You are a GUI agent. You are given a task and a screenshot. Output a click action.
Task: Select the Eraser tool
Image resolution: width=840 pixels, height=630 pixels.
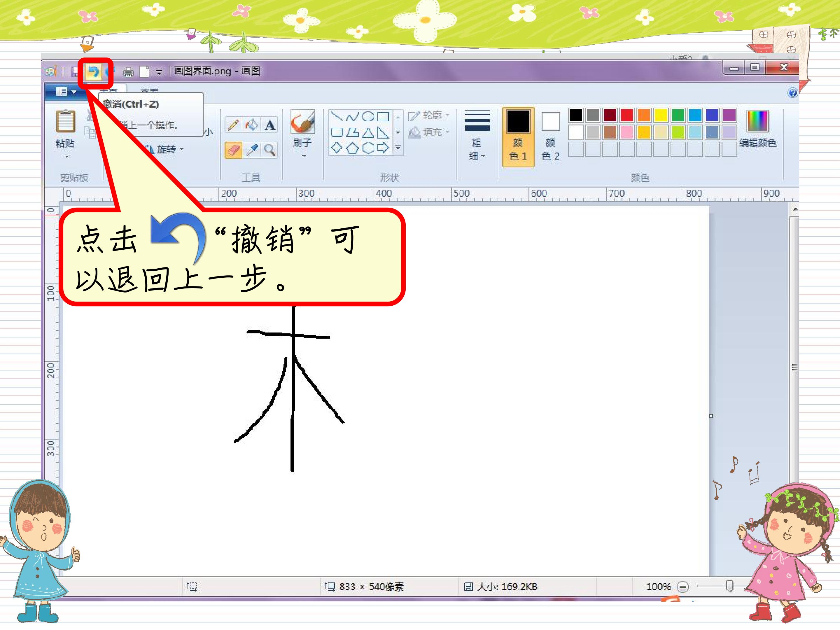233,150
